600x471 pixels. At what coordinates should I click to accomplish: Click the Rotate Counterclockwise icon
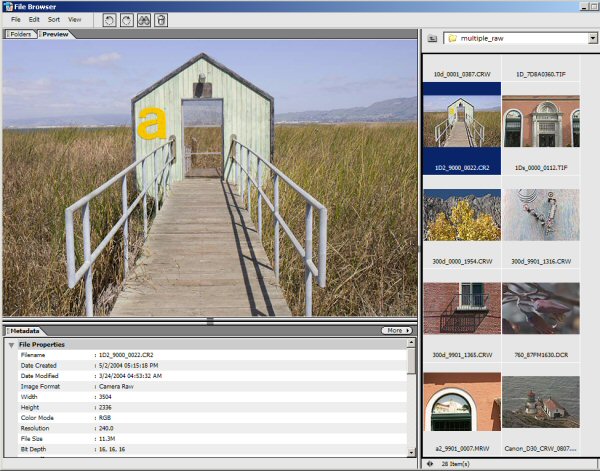[x=109, y=20]
